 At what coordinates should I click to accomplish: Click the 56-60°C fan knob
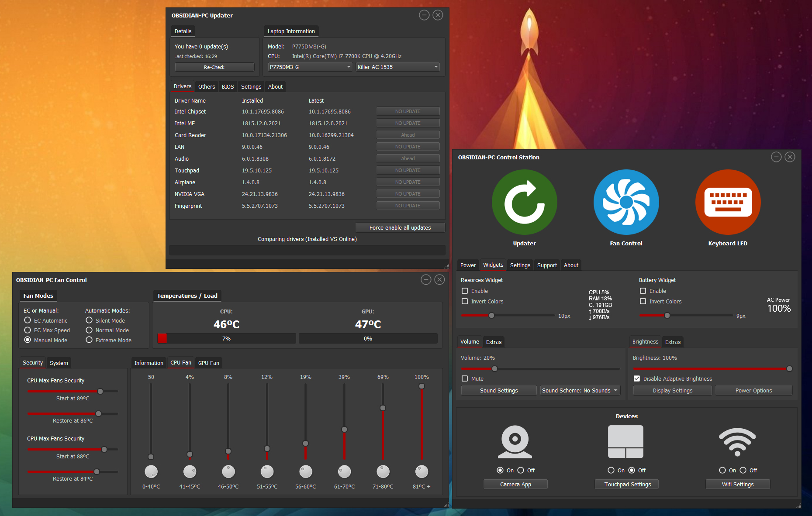click(306, 471)
